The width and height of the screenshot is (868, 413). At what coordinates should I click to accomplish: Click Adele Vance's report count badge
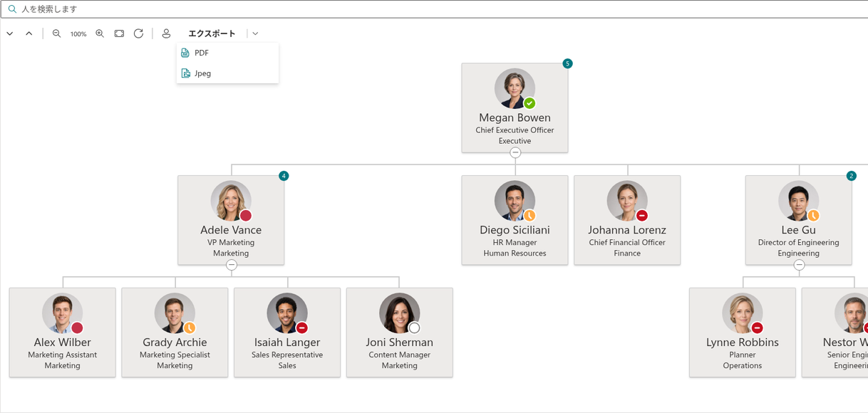pos(284,176)
